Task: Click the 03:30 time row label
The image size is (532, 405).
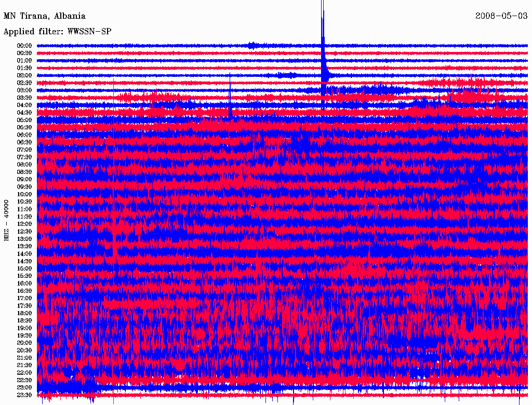Action: click(24, 98)
